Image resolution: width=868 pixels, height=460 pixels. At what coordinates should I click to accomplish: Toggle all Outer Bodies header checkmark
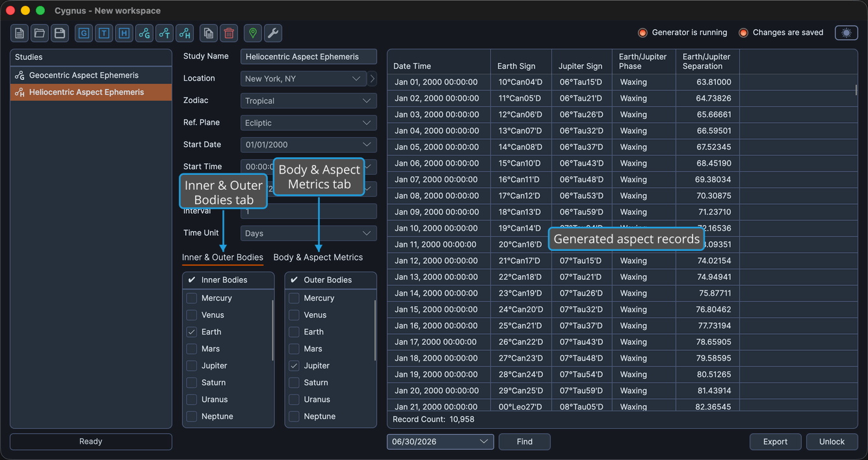tap(294, 280)
